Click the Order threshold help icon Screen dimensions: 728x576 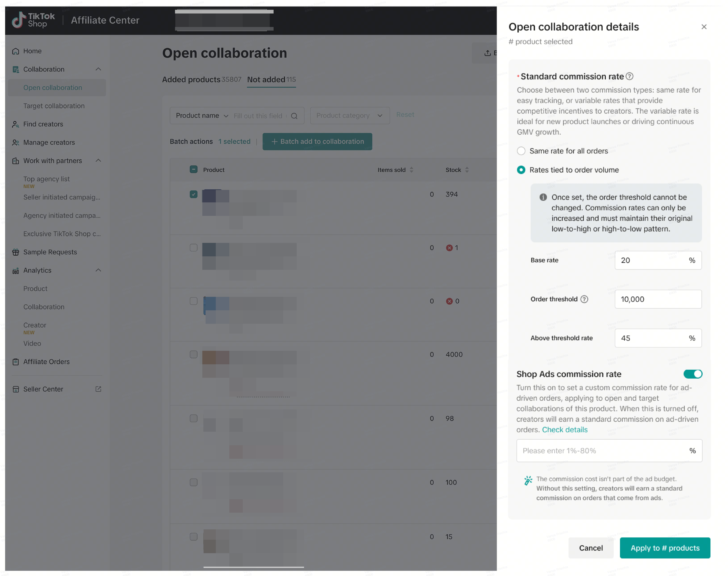coord(584,299)
